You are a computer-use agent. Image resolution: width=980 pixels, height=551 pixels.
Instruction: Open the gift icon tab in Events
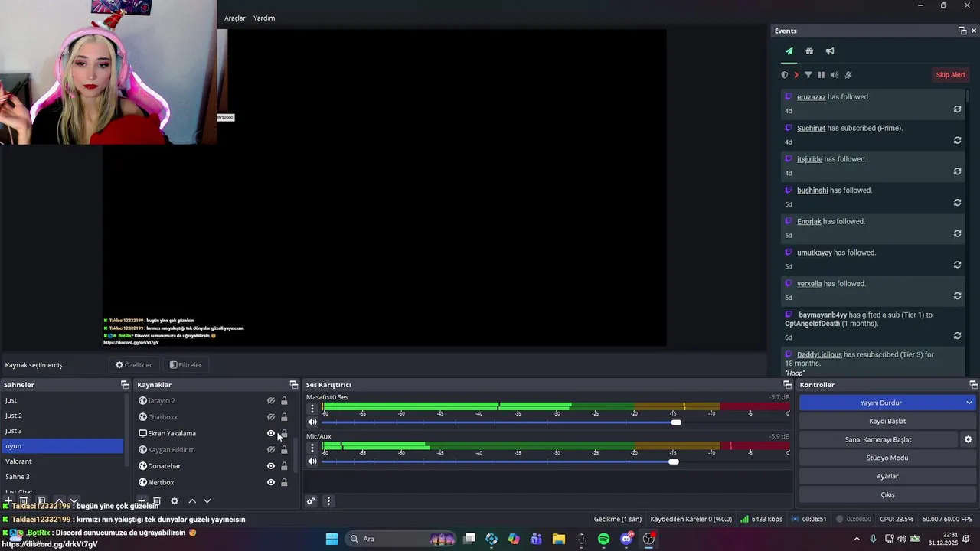click(809, 51)
